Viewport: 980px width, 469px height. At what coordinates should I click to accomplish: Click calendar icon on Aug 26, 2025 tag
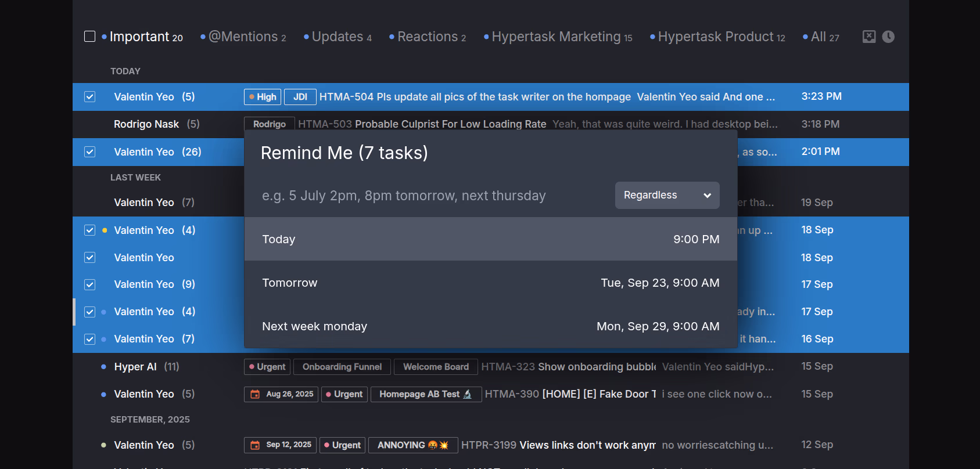click(255, 394)
